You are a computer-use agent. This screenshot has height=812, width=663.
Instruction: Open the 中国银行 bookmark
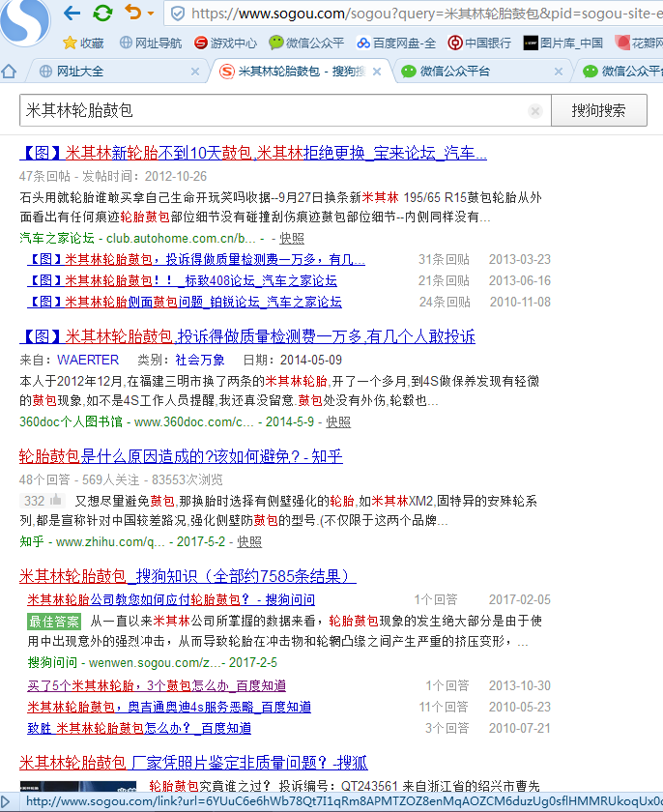tap(479, 43)
